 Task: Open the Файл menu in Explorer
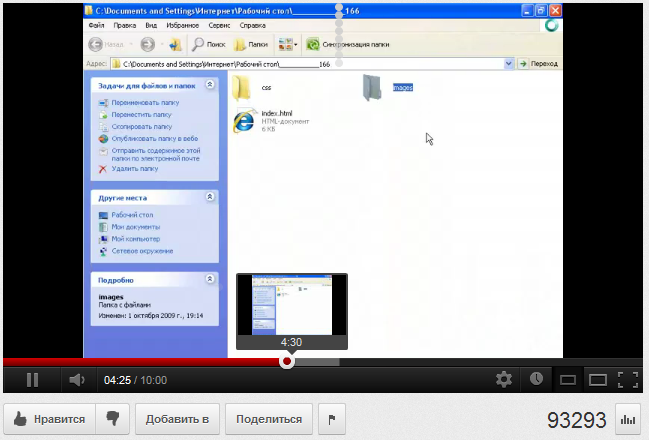[96, 25]
